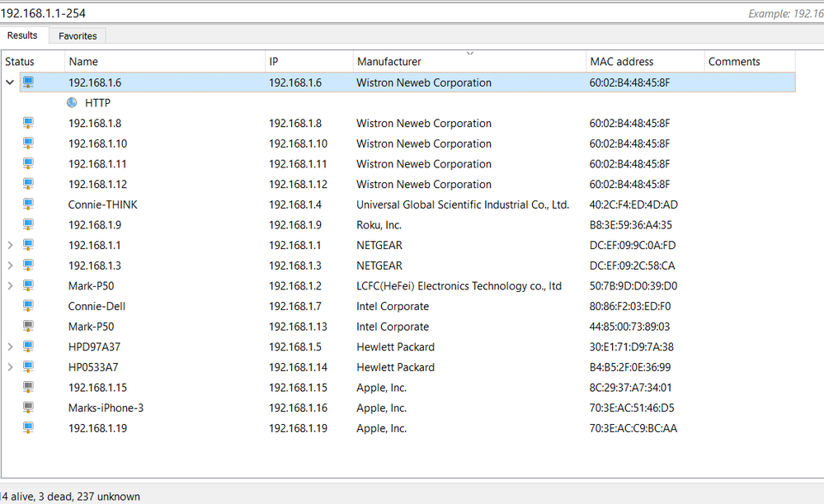Viewport: 824px width, 504px height.
Task: Click MAC address DC:EF:09:2C:58:CA
Action: tap(632, 266)
